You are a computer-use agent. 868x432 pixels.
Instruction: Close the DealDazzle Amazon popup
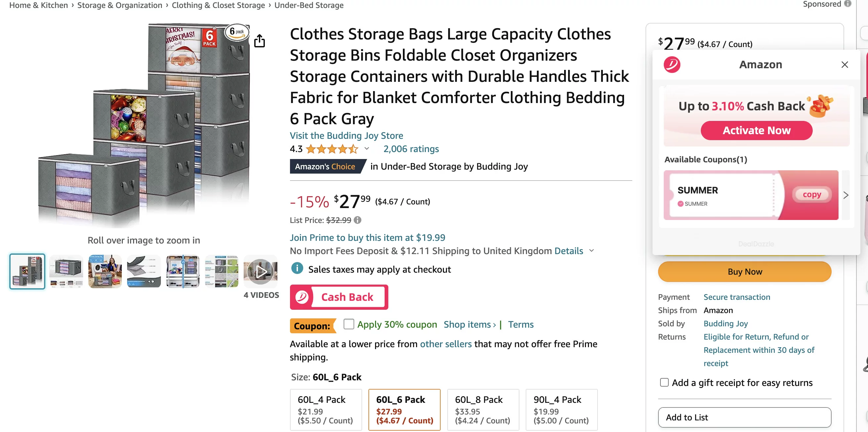[x=844, y=64]
